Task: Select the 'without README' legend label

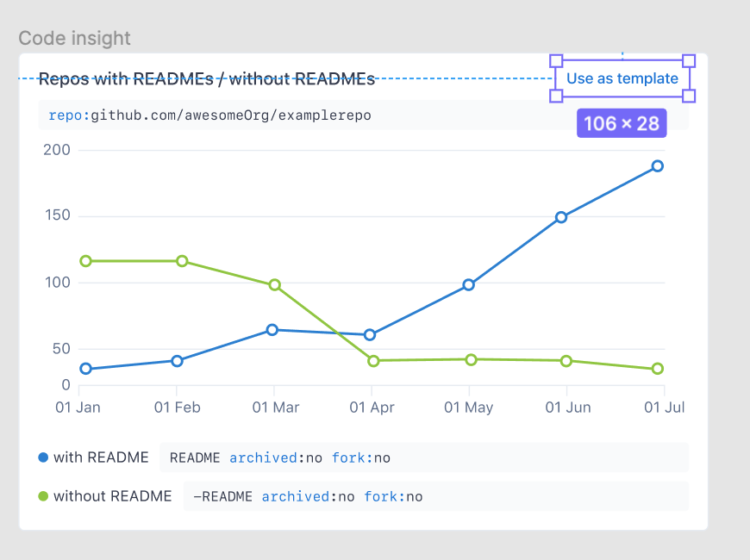Action: click(112, 496)
